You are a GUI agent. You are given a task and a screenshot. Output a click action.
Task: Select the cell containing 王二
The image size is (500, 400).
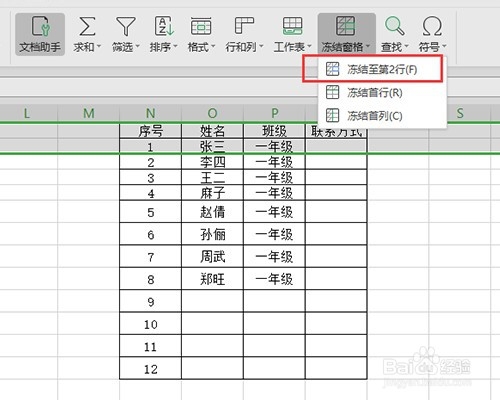click(213, 177)
